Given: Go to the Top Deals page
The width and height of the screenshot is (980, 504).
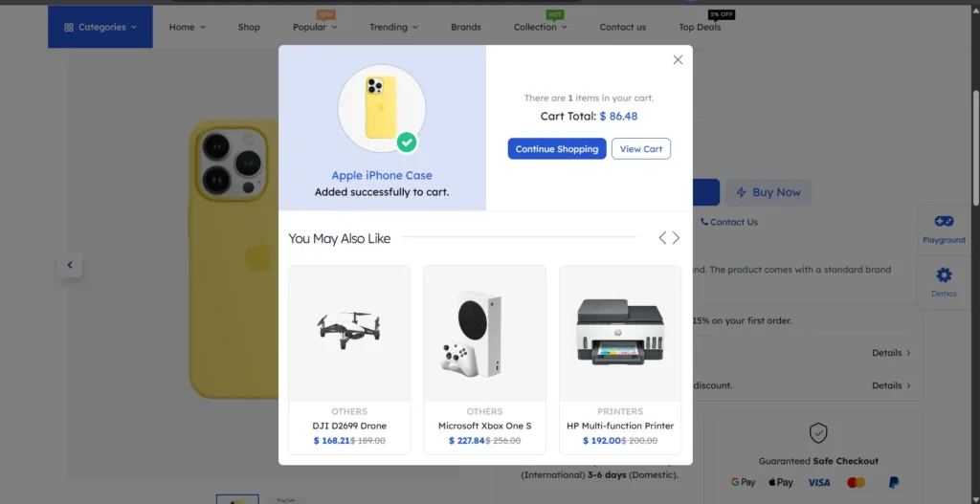Looking at the screenshot, I should pos(700,27).
